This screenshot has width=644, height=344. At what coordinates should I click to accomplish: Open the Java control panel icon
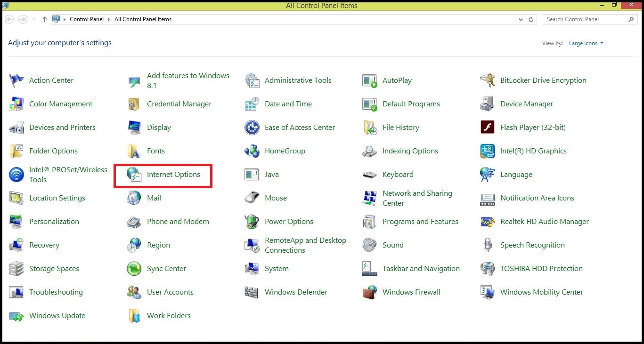pos(252,175)
